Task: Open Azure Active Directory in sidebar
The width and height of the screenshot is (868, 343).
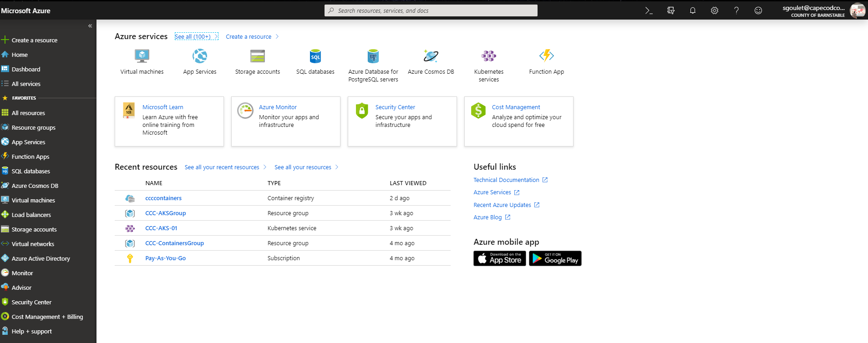Action: click(41, 258)
